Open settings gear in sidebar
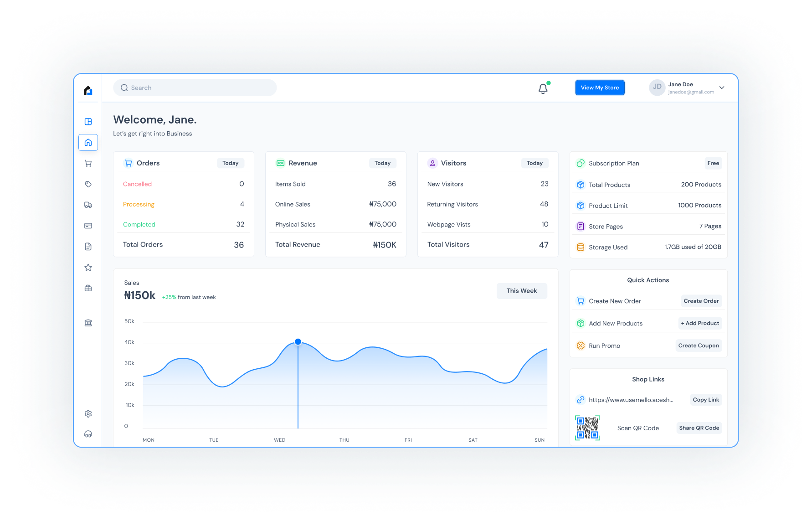 tap(88, 414)
